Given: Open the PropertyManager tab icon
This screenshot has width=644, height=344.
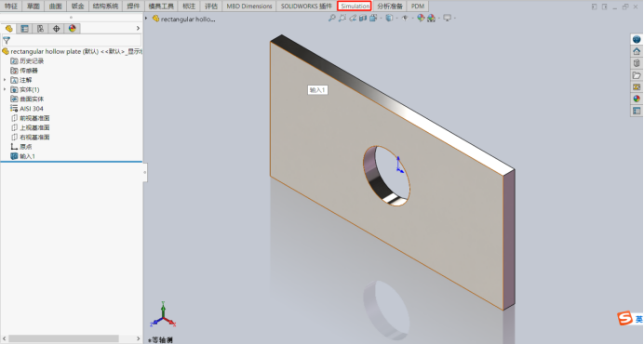Looking at the screenshot, I should (24, 28).
